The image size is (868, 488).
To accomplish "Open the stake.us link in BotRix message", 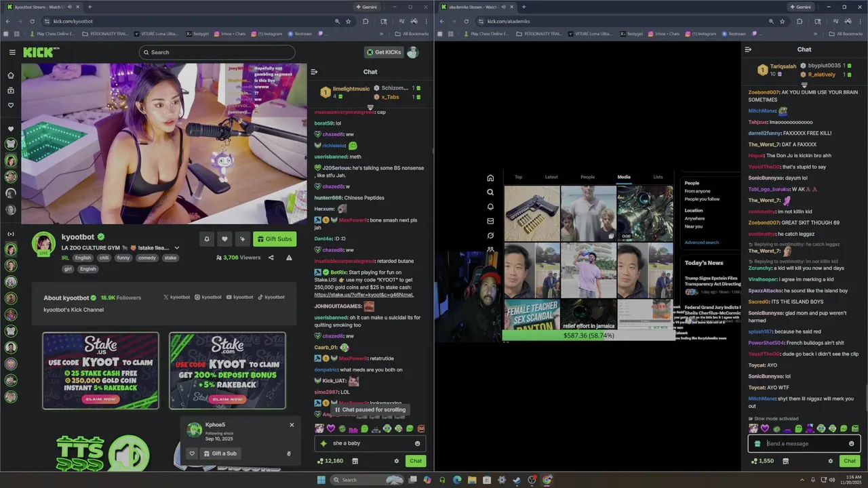I will coord(364,295).
